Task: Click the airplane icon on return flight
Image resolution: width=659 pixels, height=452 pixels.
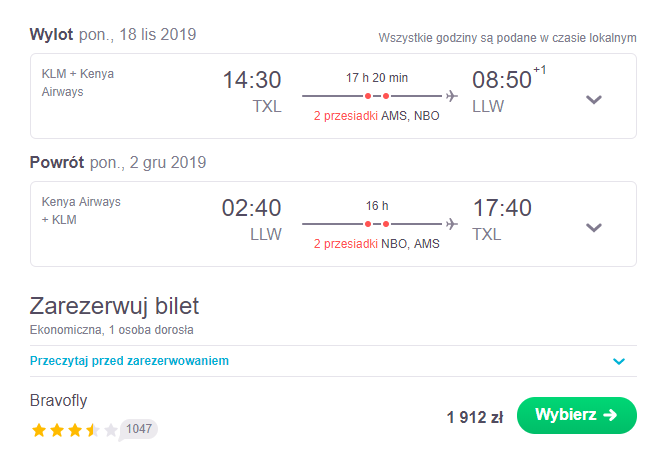Action: 452,224
